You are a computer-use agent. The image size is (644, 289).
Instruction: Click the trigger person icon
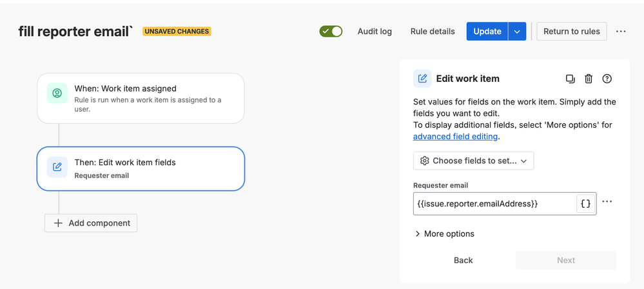[x=57, y=94]
